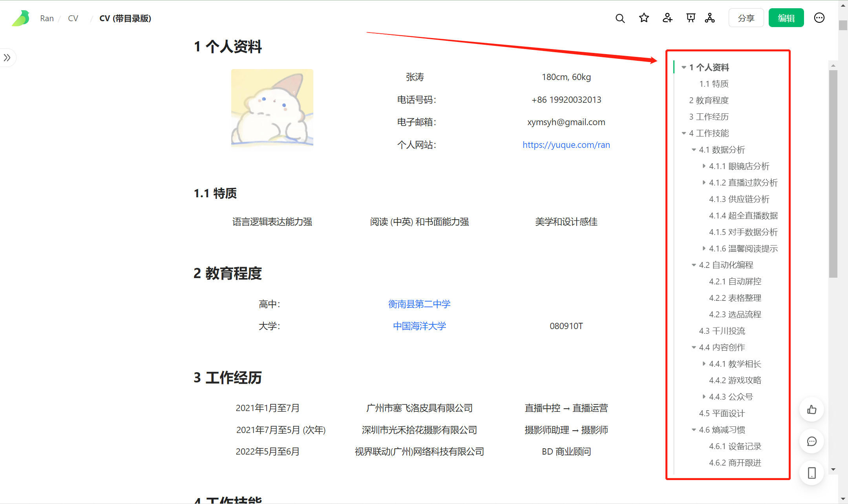The image size is (848, 504).
Task: Open the yuque.com/ran website link
Action: (566, 145)
